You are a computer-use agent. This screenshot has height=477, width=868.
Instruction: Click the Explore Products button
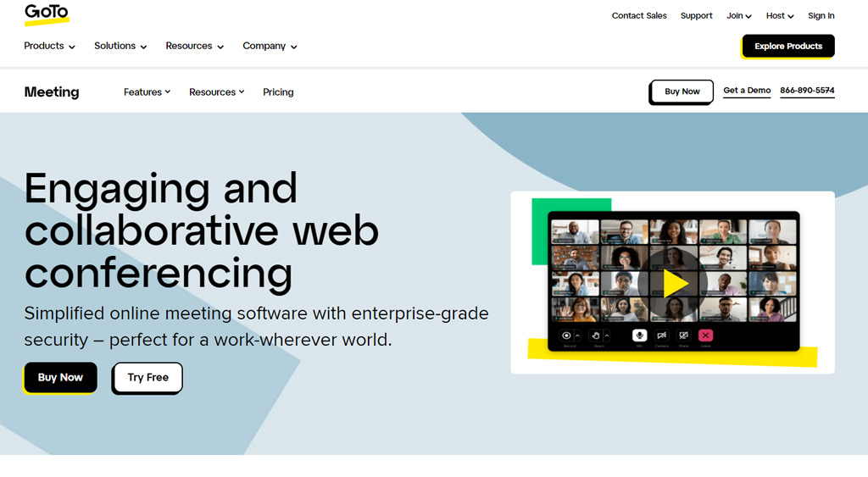tap(788, 47)
